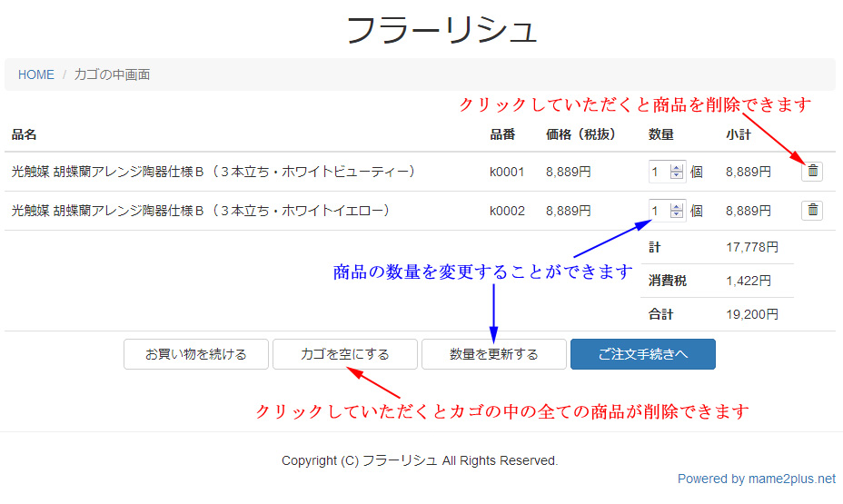Click product code k0001
This screenshot has width=843, height=504.
[507, 172]
